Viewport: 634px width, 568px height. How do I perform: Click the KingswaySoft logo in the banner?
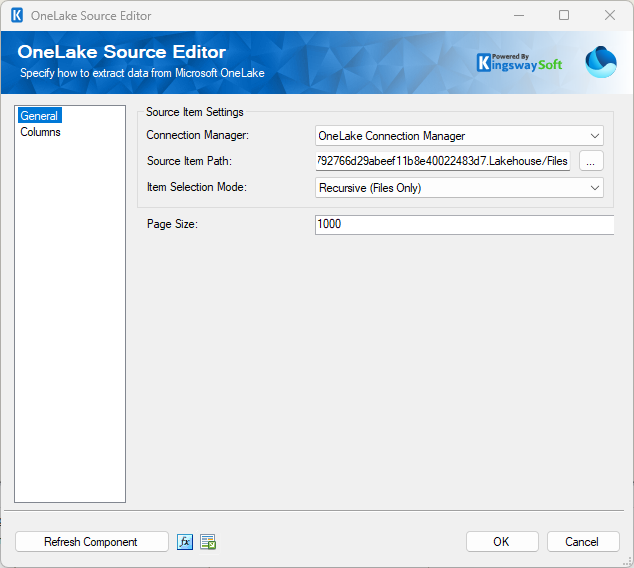(520, 63)
